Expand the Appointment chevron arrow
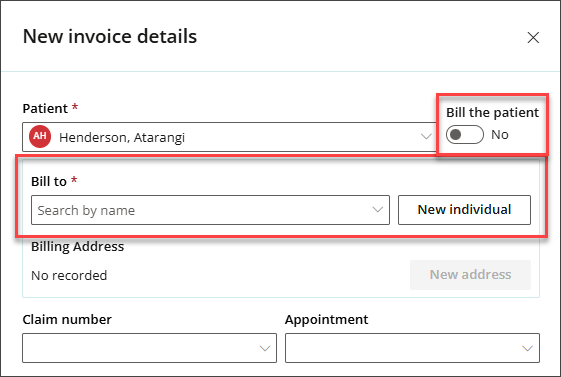The image size is (561, 377). 527,348
